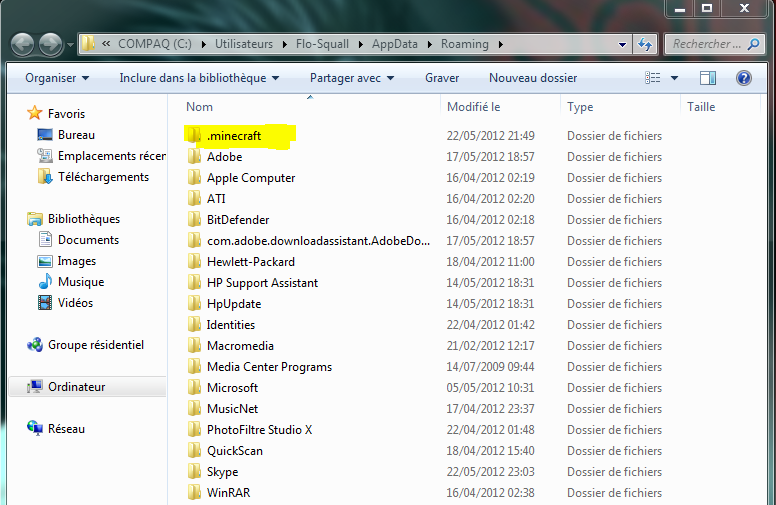Sort by the Taille column header

point(701,107)
